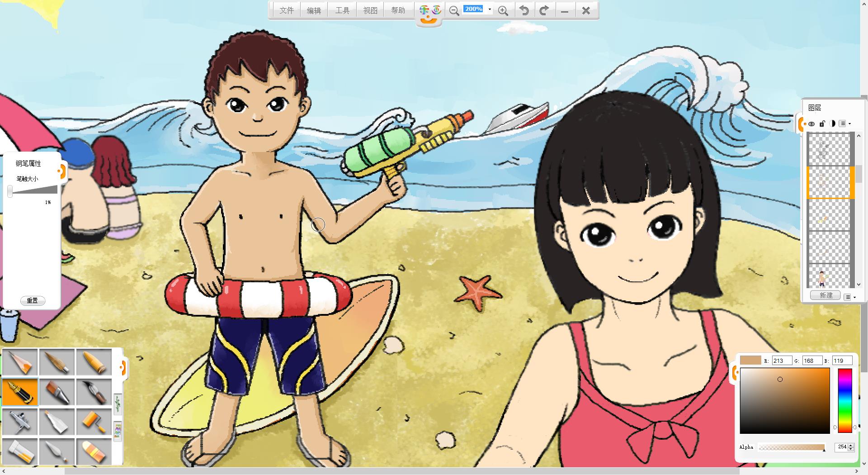This screenshot has width=868, height=475.
Task: Select the eraser tool
Action: pyautogui.click(x=94, y=451)
